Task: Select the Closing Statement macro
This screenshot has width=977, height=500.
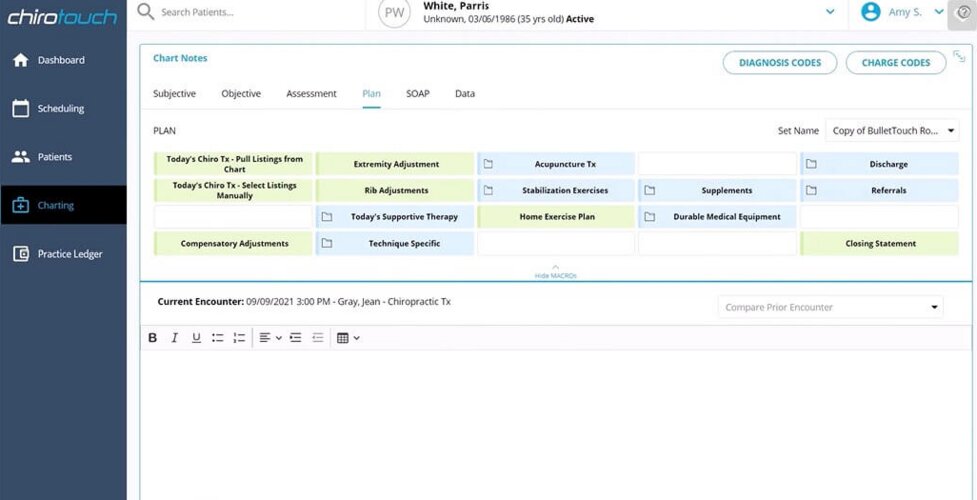Action: coord(880,244)
